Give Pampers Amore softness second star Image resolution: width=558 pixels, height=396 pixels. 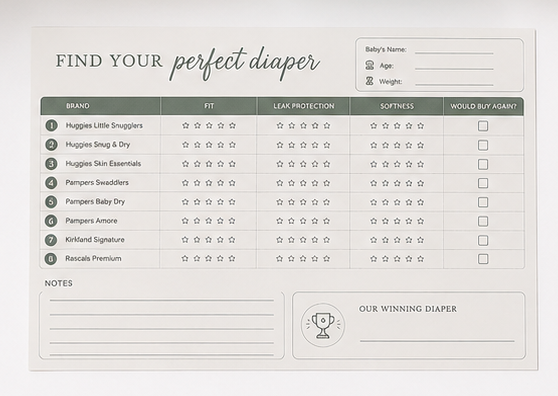385,221
